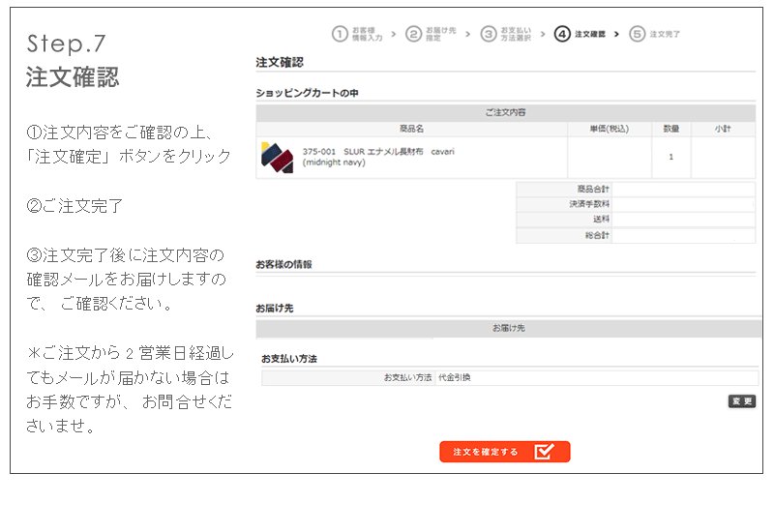Click the 数量 column header

coord(671,128)
